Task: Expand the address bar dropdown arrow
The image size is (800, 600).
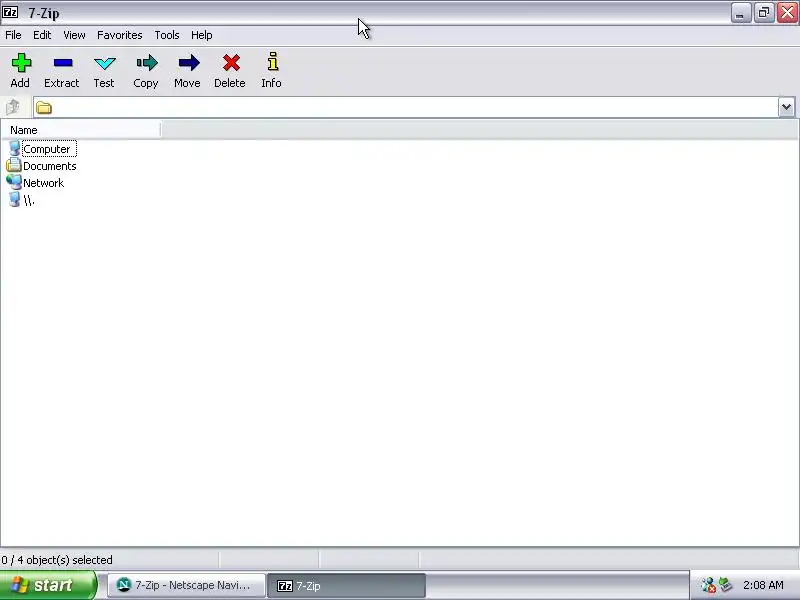Action: 786,107
